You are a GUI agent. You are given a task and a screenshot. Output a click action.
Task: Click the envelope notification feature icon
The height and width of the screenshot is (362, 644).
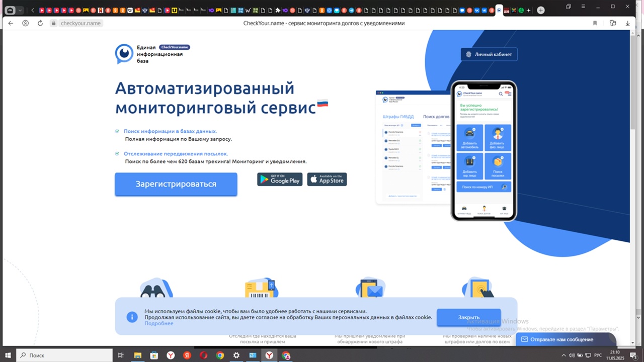click(x=370, y=288)
